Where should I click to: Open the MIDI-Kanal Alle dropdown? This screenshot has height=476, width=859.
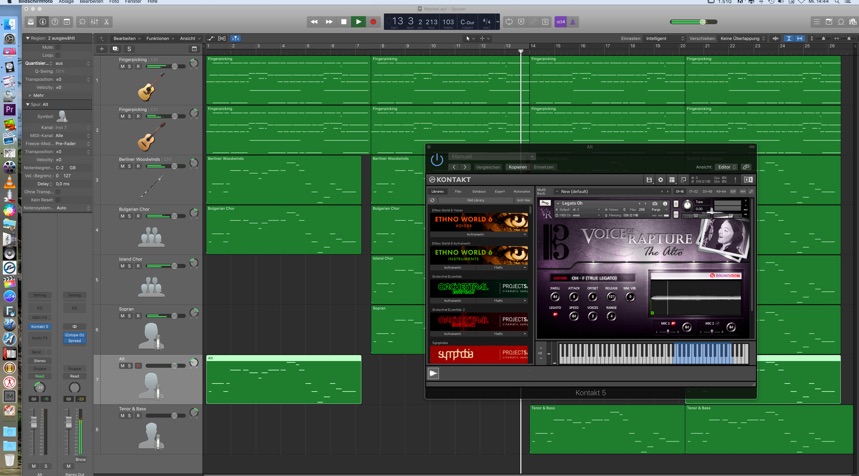point(72,135)
